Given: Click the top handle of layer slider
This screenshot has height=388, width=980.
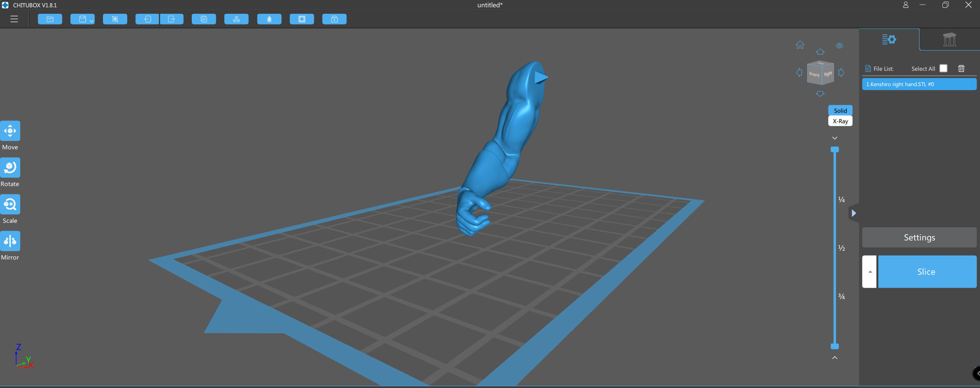Looking at the screenshot, I should (835, 149).
